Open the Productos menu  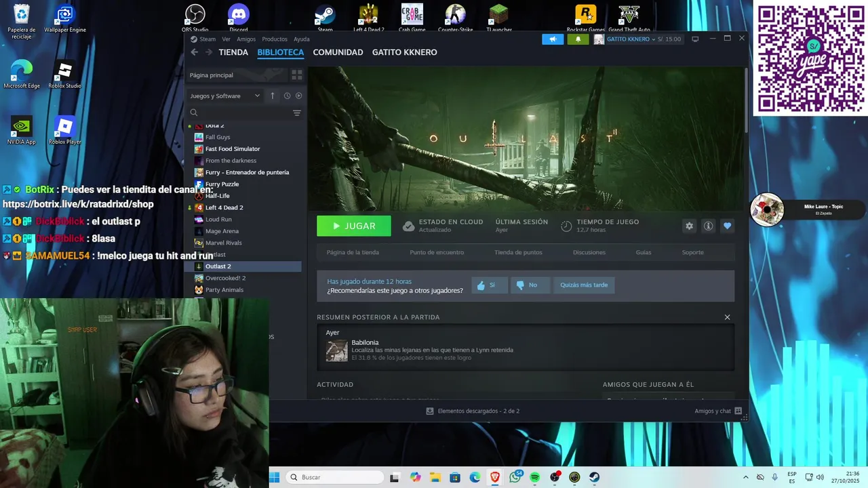tap(275, 39)
